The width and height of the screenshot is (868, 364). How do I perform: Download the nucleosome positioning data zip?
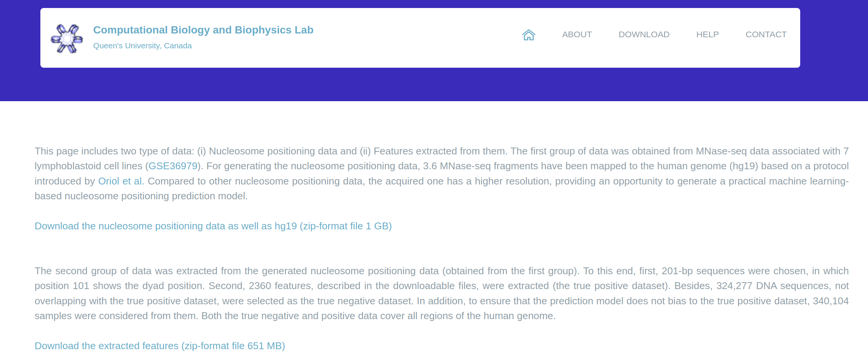coord(213,226)
